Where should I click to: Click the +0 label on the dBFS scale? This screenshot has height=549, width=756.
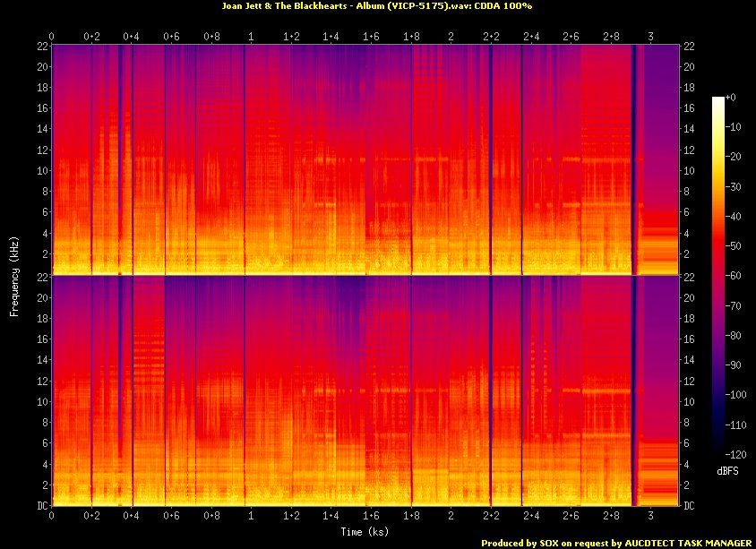point(730,98)
